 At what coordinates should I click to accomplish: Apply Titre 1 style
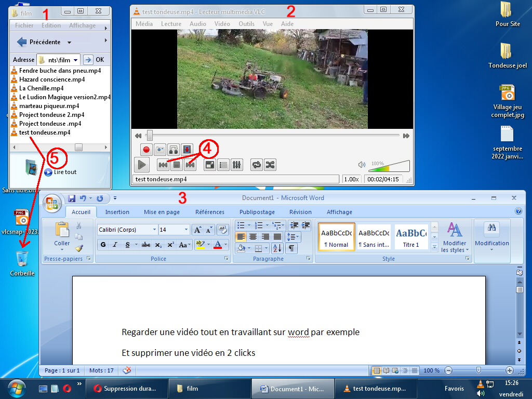[x=411, y=237]
